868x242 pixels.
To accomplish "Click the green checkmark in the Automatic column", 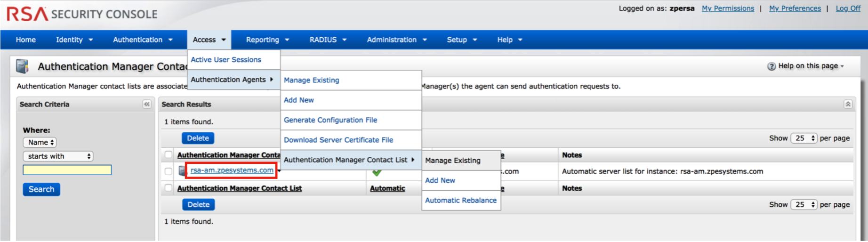I will tap(377, 173).
